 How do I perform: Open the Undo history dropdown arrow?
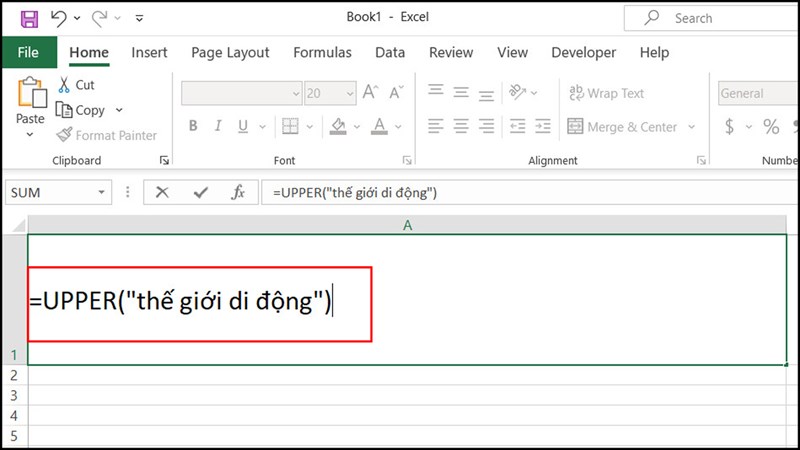click(77, 18)
